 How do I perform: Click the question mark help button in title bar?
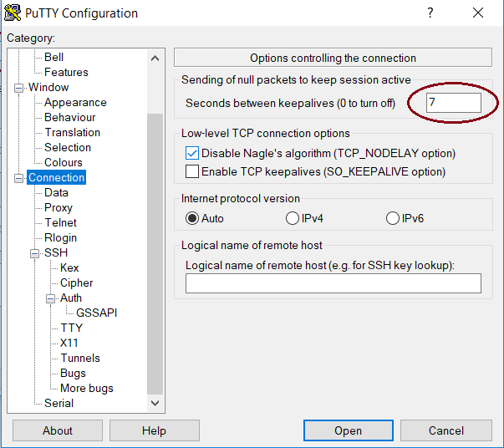click(430, 13)
